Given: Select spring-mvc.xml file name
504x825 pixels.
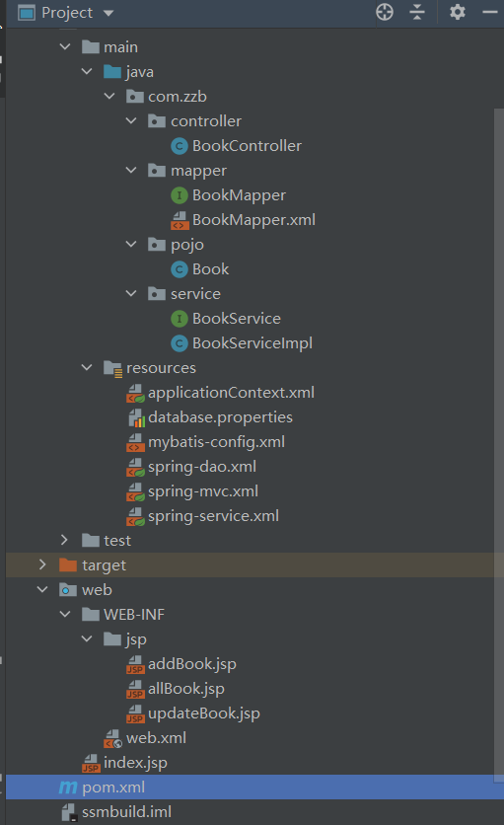Looking at the screenshot, I should (x=203, y=491).
